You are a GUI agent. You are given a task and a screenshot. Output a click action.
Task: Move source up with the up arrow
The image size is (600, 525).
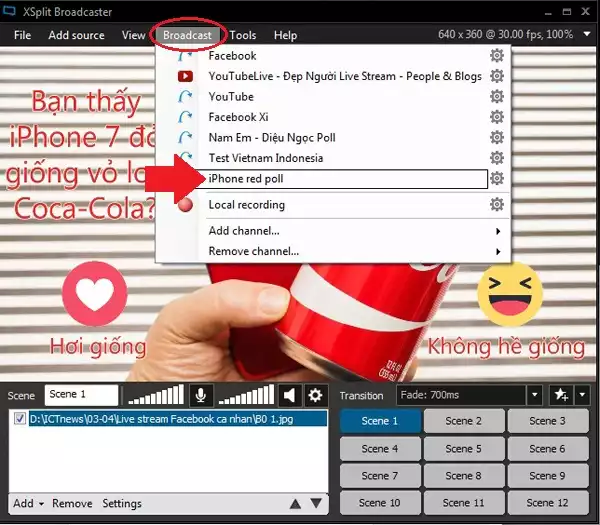(x=295, y=504)
